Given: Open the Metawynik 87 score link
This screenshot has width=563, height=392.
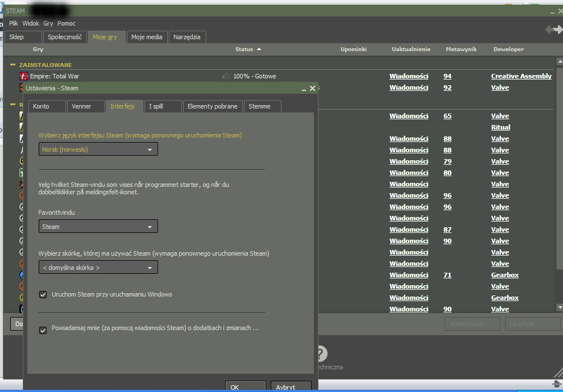Looking at the screenshot, I should point(448,229).
